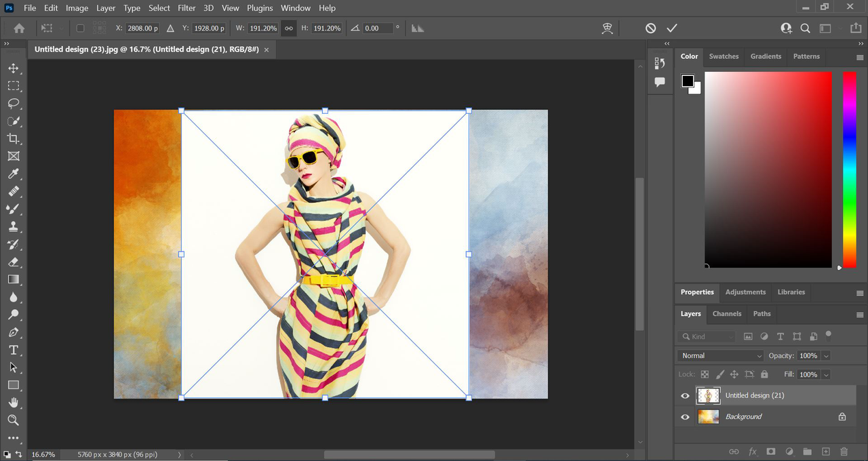Select the Eyedropper tool
Image resolution: width=868 pixels, height=461 pixels.
(x=13, y=174)
